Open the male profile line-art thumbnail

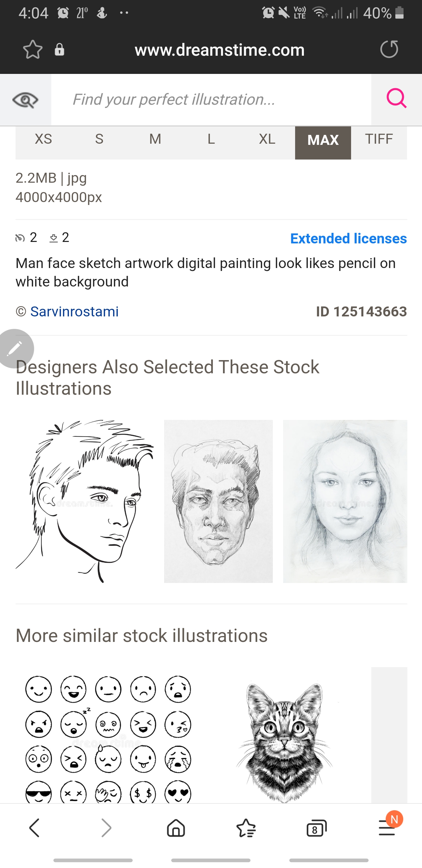(84, 501)
